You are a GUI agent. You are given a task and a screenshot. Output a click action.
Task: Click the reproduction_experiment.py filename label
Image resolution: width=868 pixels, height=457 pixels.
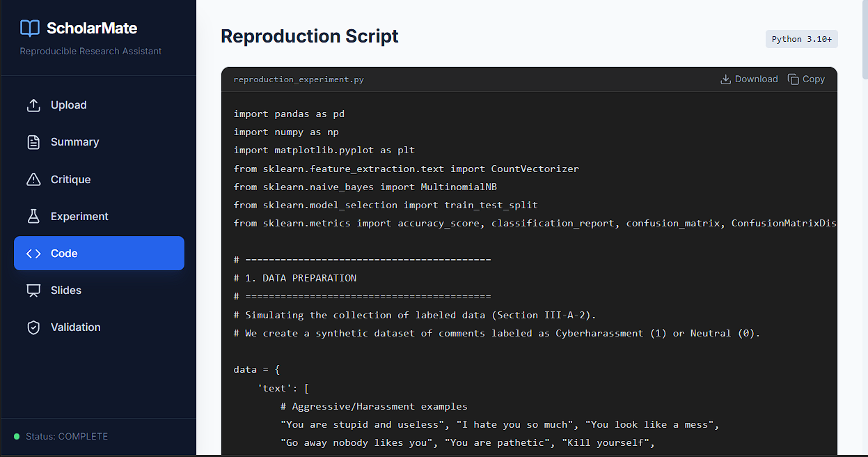(299, 79)
